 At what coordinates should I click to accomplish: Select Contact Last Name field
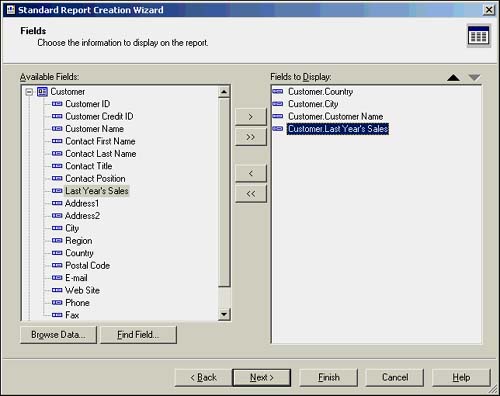coord(101,154)
